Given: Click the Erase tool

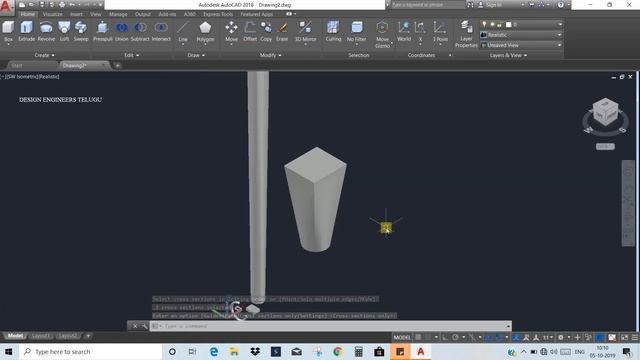Looking at the screenshot, I should [282, 31].
